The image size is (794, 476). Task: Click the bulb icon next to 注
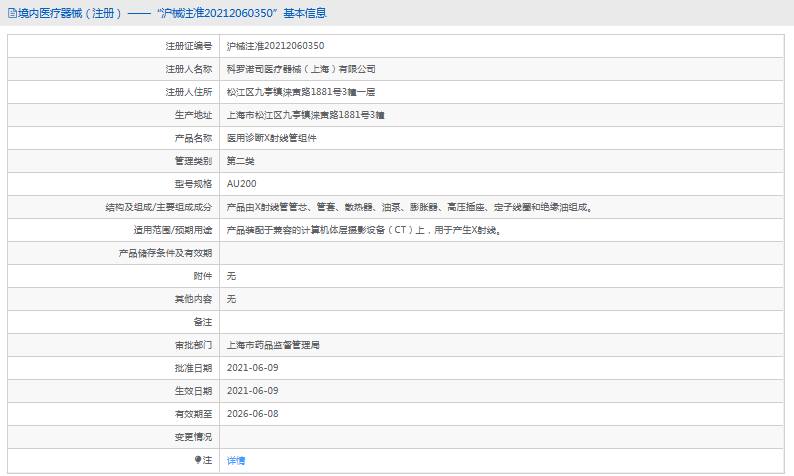197,460
